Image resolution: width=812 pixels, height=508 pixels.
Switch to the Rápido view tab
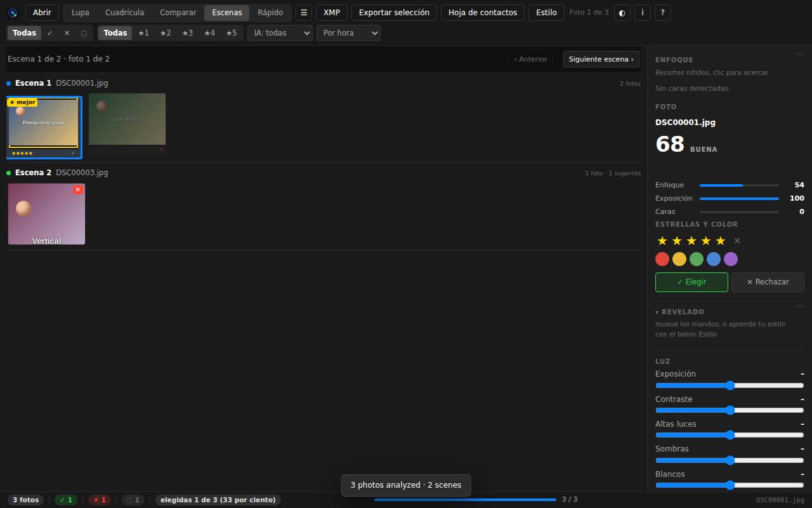[270, 13]
